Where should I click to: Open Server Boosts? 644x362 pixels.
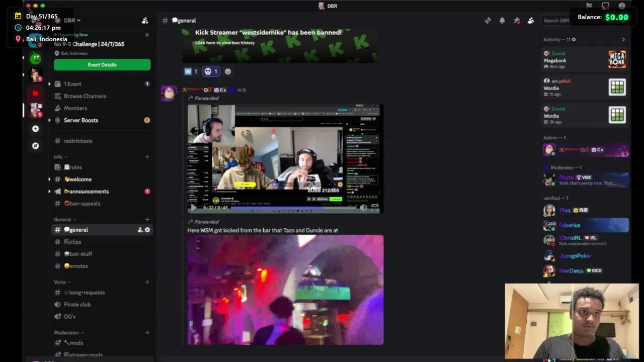pos(102,120)
